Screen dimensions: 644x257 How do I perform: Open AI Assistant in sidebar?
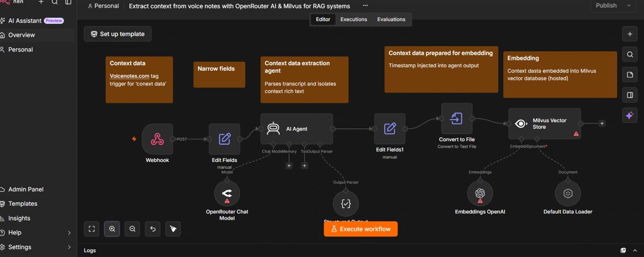(36, 21)
